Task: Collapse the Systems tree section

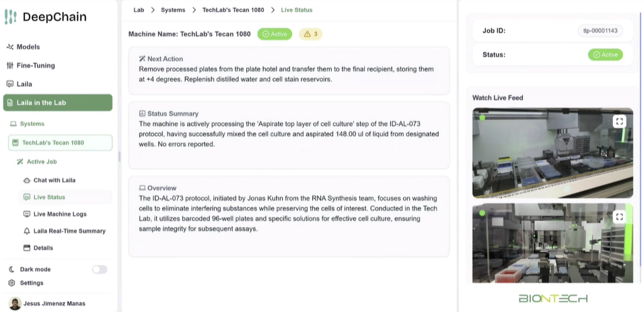Action: coord(32,124)
